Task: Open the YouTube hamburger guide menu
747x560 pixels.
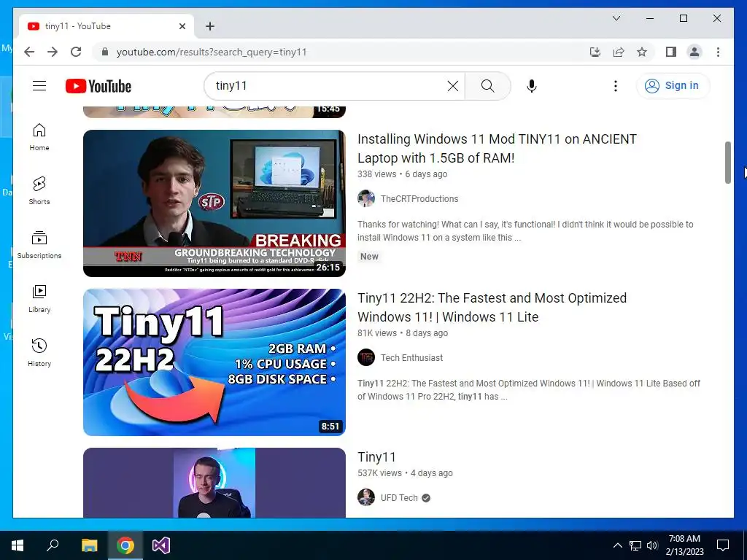Action: [39, 86]
